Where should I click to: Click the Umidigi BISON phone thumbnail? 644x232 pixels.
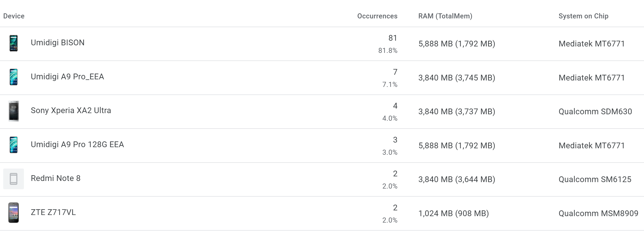tap(14, 43)
